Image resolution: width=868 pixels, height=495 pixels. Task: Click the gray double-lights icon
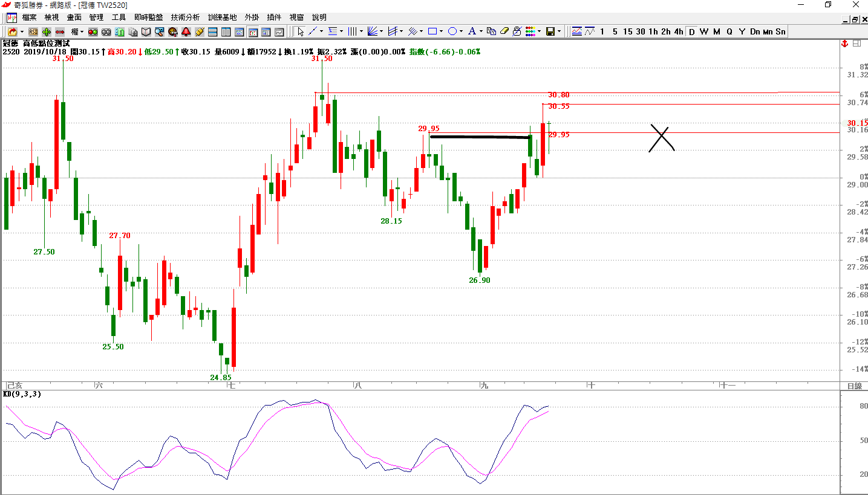click(x=106, y=32)
